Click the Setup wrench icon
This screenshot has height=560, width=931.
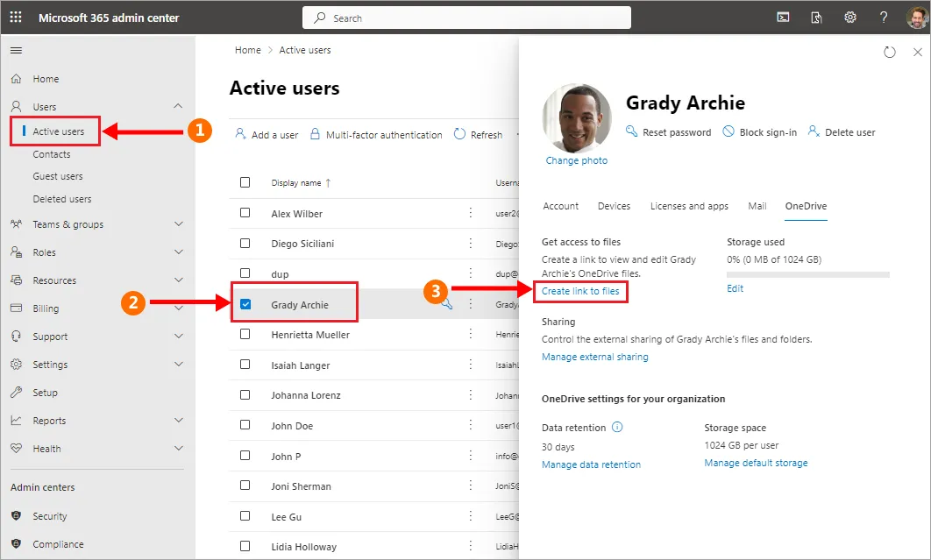16,392
